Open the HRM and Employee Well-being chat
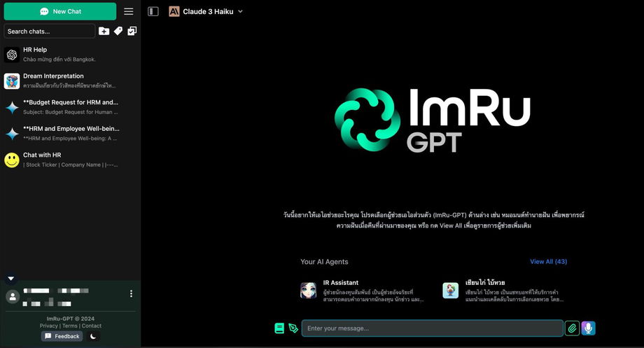 click(70, 133)
